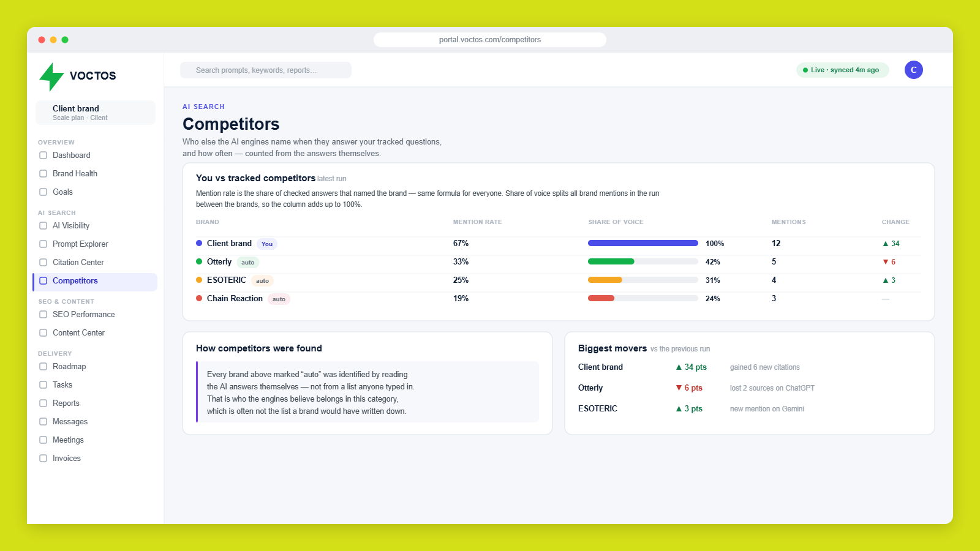This screenshot has width=980, height=551.
Task: Click the You badge beside Client brand
Action: coord(267,244)
